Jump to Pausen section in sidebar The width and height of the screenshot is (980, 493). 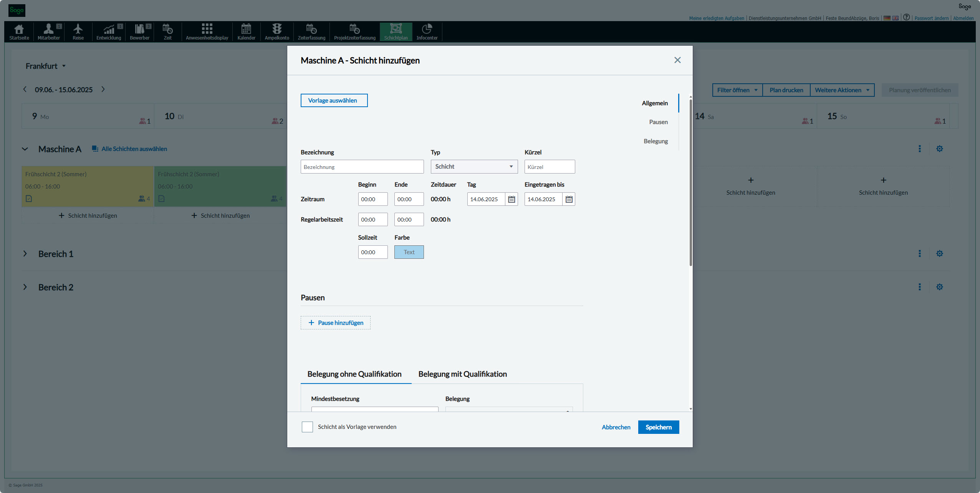658,122
